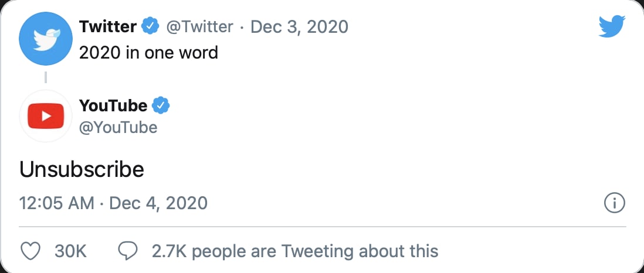Click the divider line above the like count
644x273 pixels.
pyautogui.click(x=322, y=226)
